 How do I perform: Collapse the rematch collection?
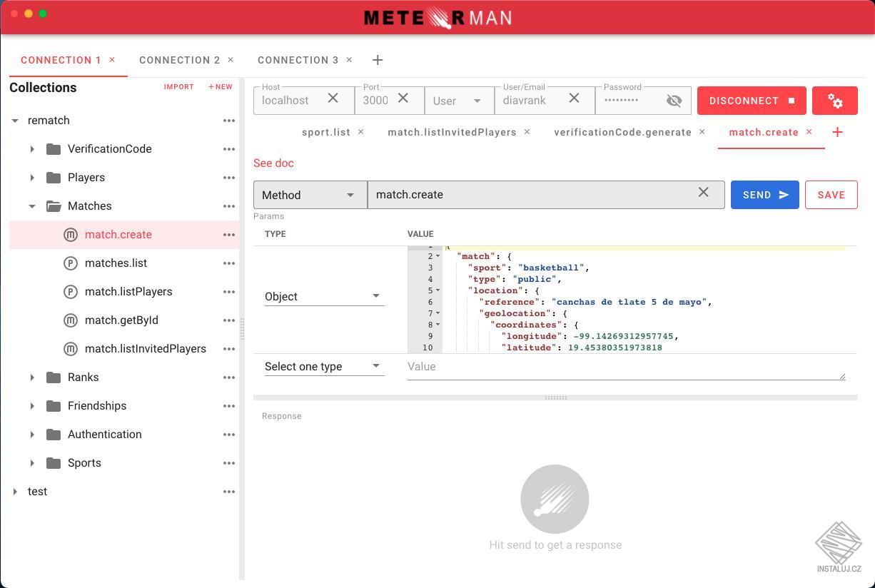click(15, 121)
